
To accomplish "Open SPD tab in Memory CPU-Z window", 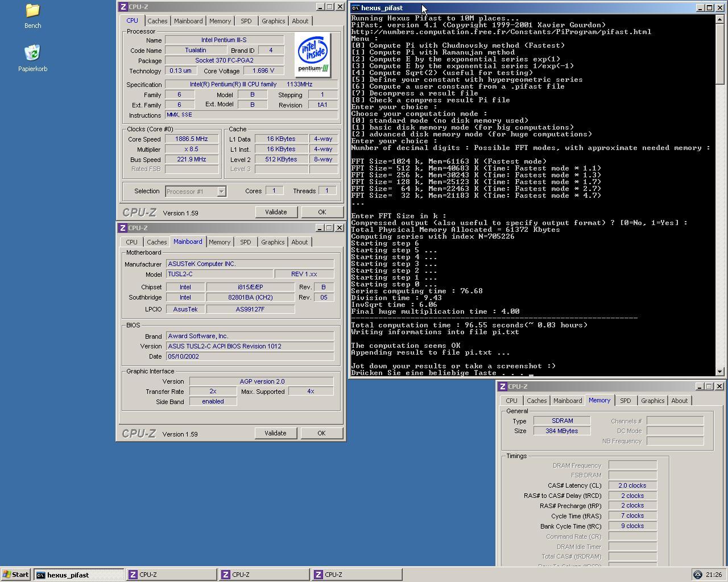I will click(x=626, y=401).
